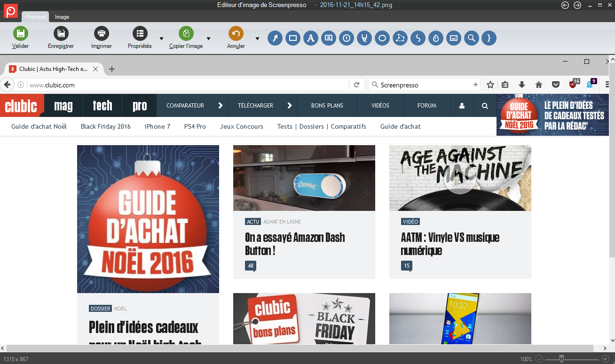Select the ellipse drawing tool
The width and height of the screenshot is (615, 364).
click(382, 38)
